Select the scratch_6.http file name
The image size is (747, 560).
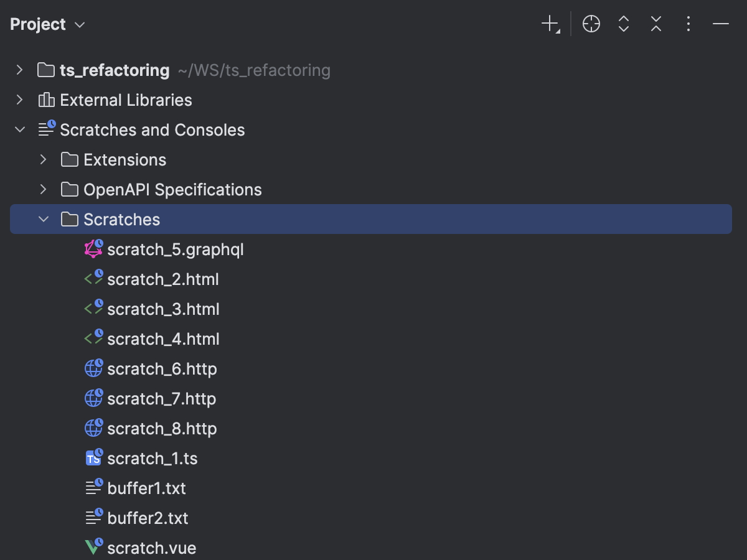[x=162, y=369]
